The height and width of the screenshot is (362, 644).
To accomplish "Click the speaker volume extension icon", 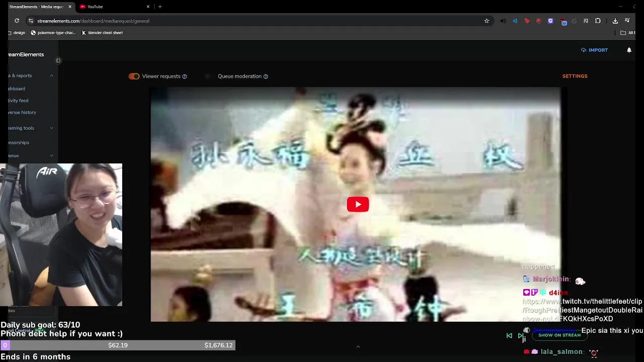I will pyautogui.click(x=503, y=21).
